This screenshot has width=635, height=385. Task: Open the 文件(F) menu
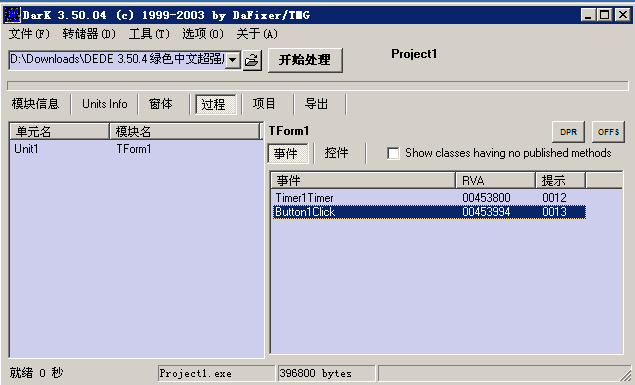pyautogui.click(x=29, y=34)
